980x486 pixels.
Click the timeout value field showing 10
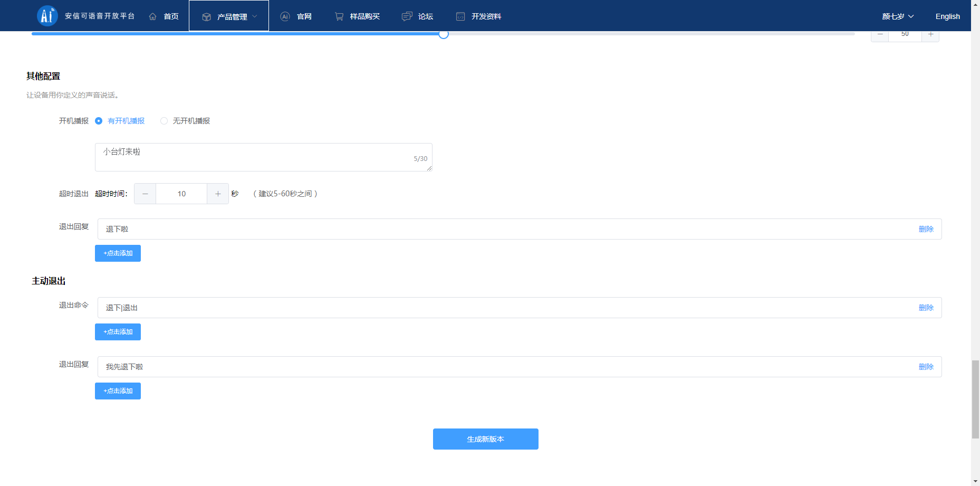181,194
